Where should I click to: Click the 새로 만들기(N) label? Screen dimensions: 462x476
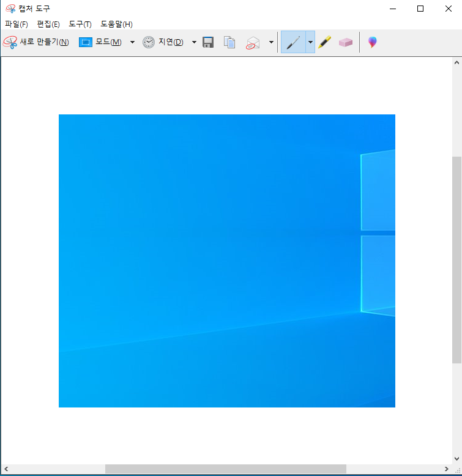44,42
